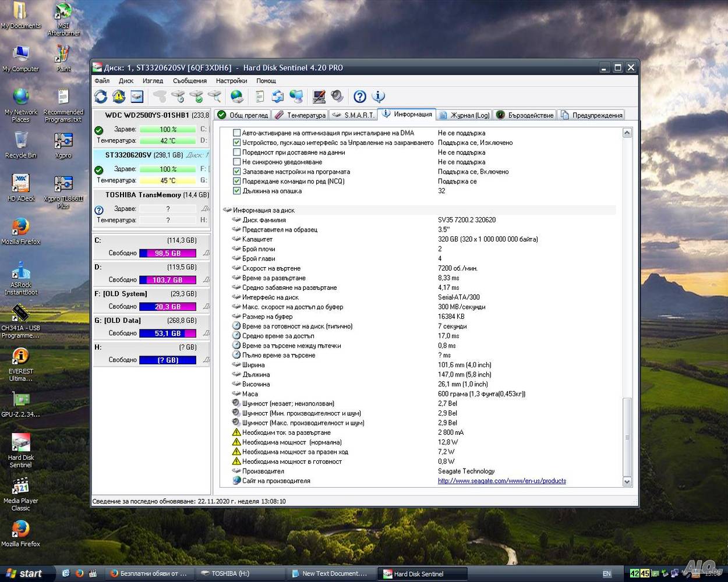Click the network computers toolbar icon
Viewport: 728px width, 582px height.
coord(296,97)
